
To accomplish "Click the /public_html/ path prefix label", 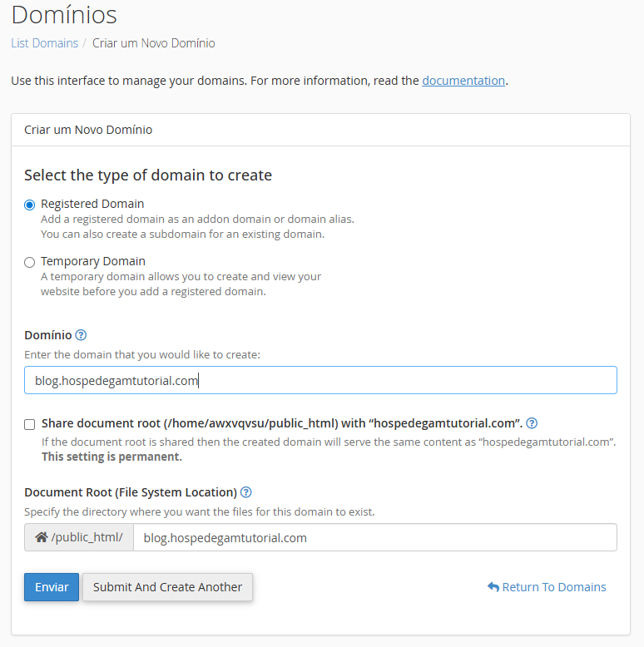I will [x=87, y=538].
